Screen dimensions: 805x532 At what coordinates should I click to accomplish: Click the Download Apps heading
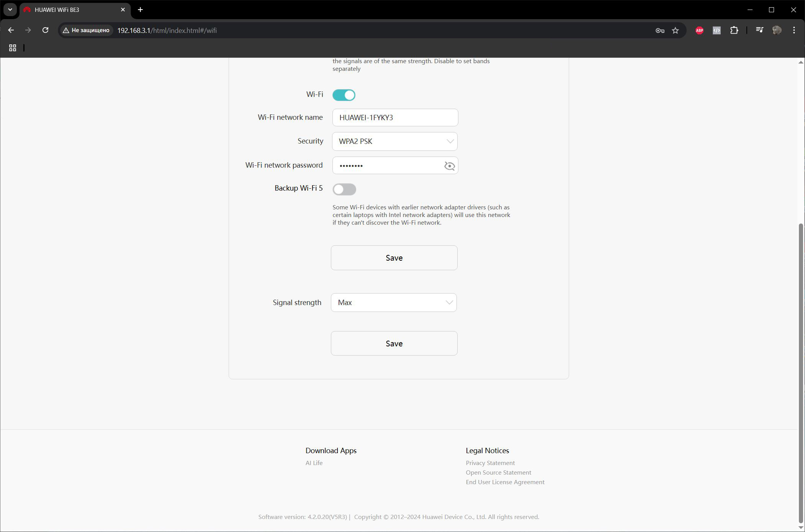[331, 450]
